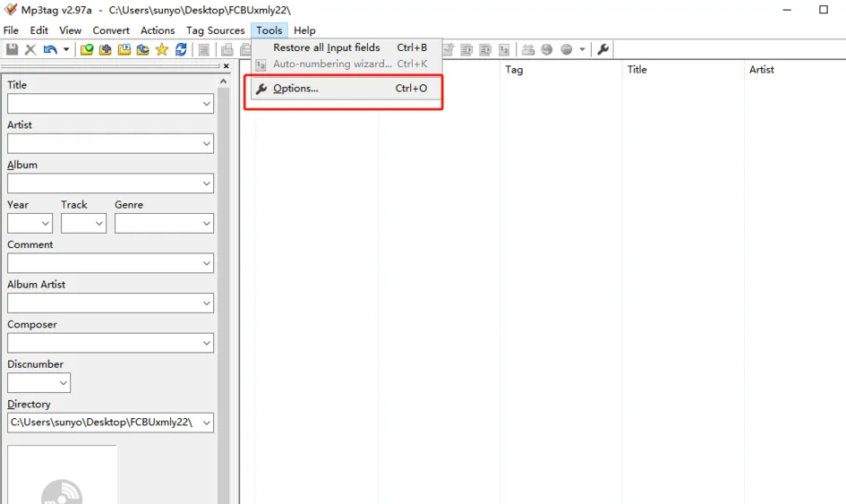This screenshot has width=846, height=504.
Task: Expand the Album field dropdown
Action: point(207,184)
